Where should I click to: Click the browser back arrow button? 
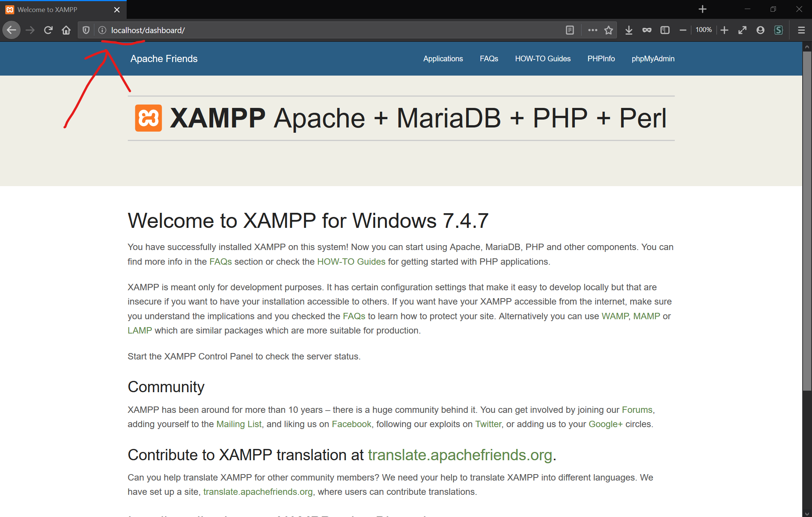pos(12,30)
